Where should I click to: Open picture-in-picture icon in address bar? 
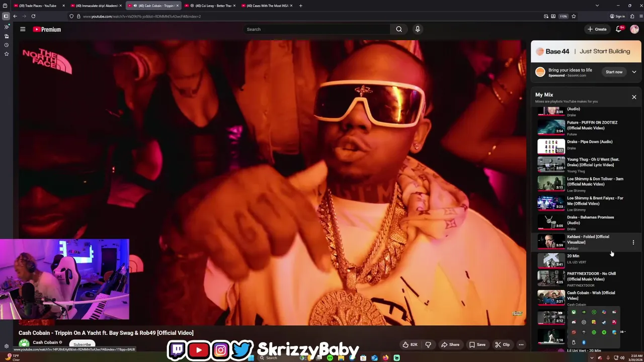(553, 16)
